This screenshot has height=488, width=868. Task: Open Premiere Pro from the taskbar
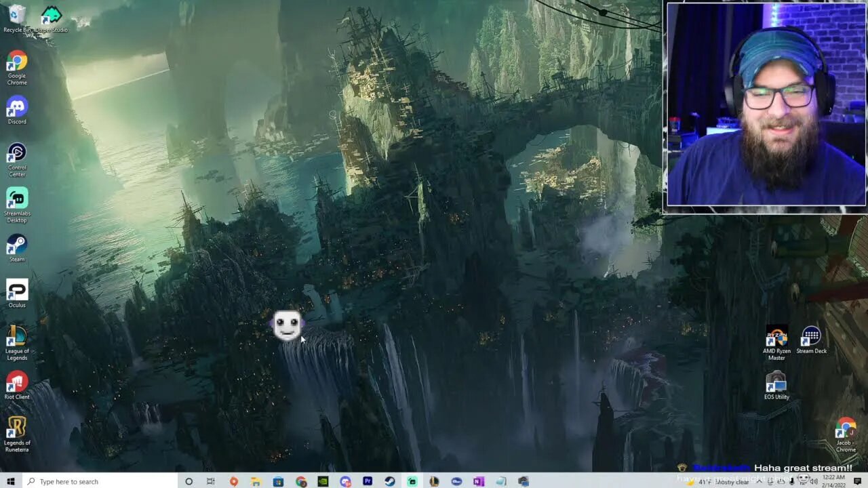[x=368, y=481]
